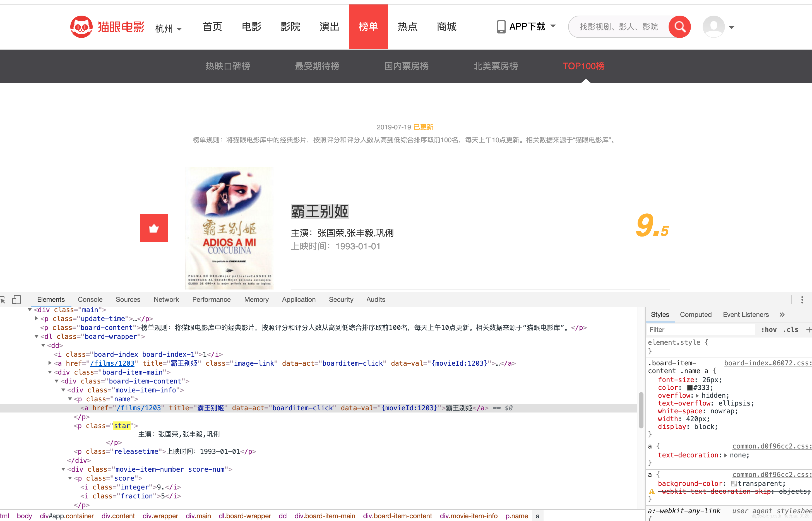This screenshot has height=521, width=812.
Task: Collapse the dl class="board-wrapper" node
Action: tap(37, 336)
